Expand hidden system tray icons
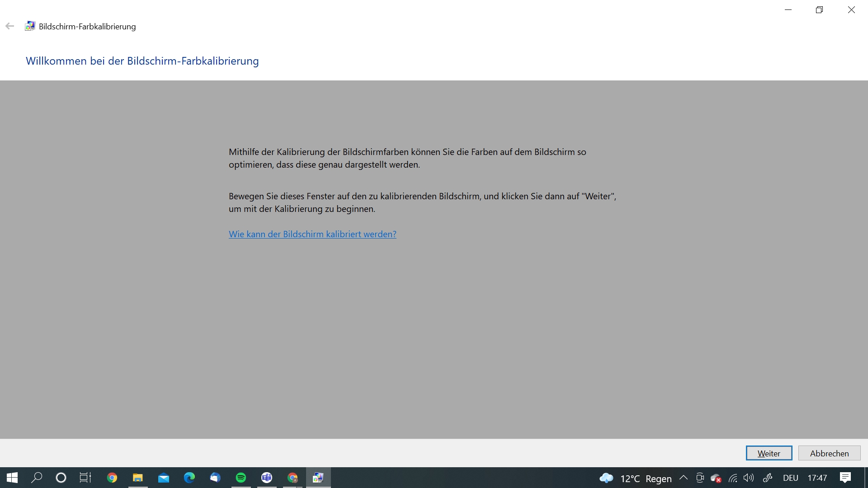 tap(684, 478)
